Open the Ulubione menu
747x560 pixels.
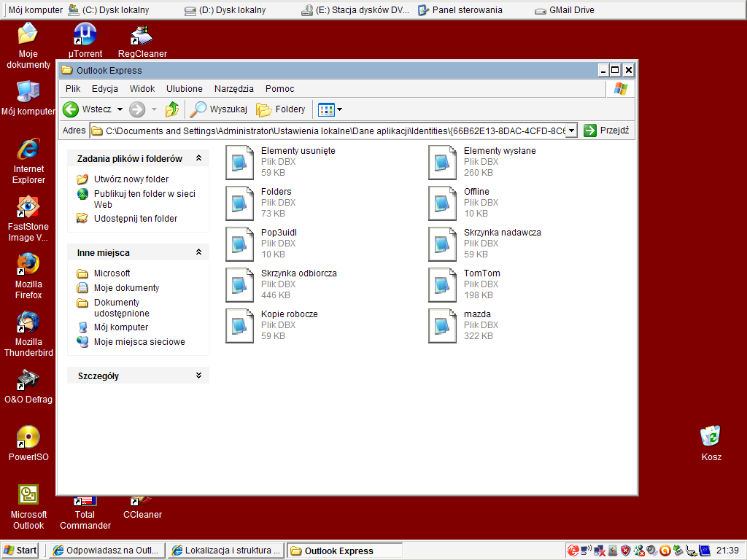185,88
